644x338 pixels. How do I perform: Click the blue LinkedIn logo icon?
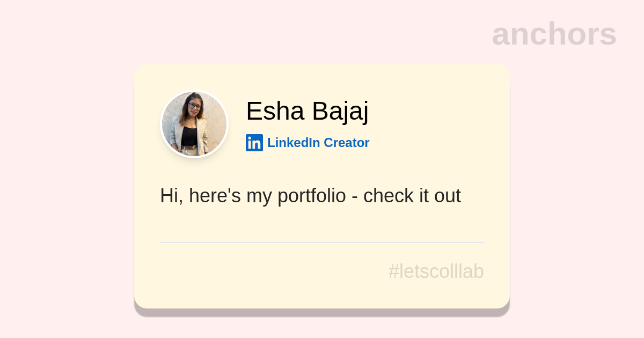click(254, 143)
